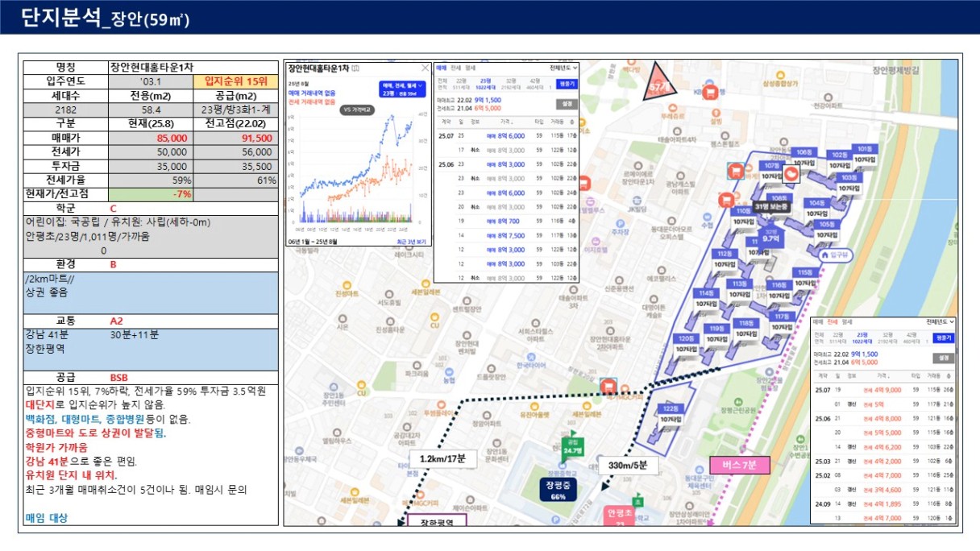Select 매매 tab in the lower-right transaction panel
The height and width of the screenshot is (551, 980).
click(818, 321)
